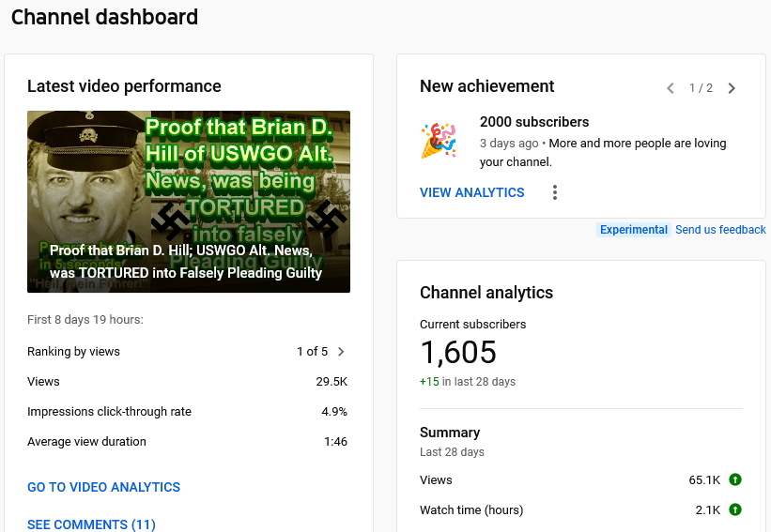Viewport: 771px width, 532px height.
Task: Click the Ranking by views label
Action: click(74, 352)
